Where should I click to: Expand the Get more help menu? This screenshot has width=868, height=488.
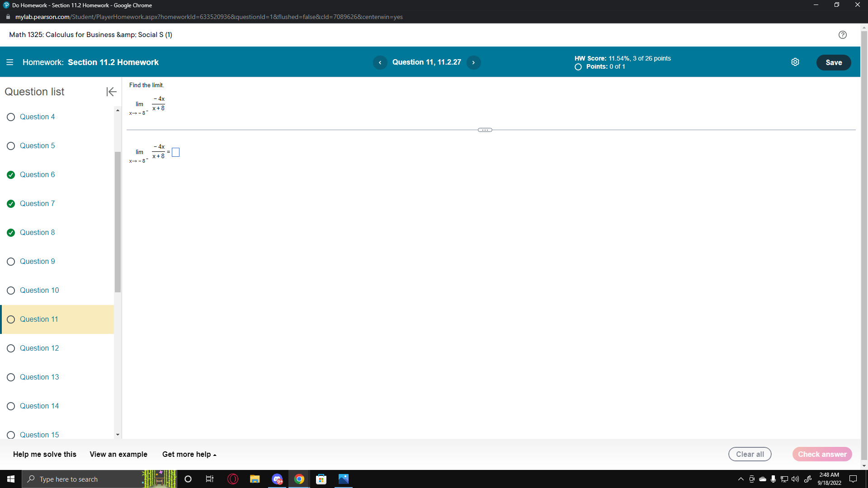coord(189,454)
